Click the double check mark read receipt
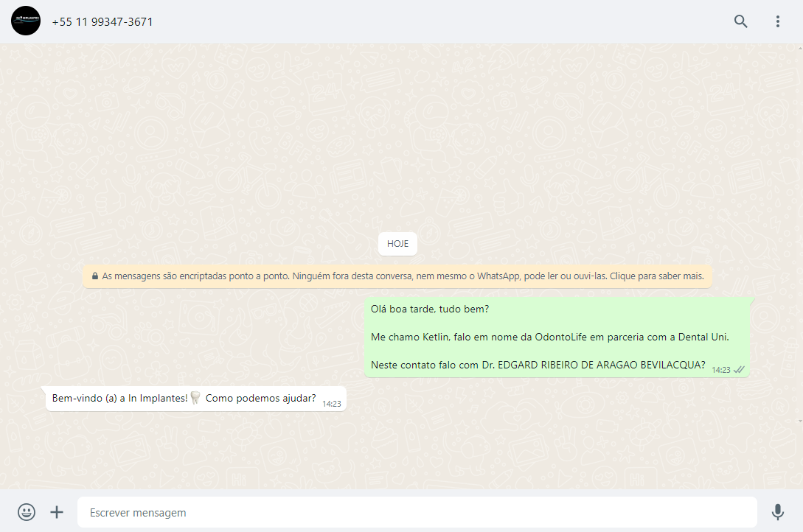803x532 pixels. [739, 370]
